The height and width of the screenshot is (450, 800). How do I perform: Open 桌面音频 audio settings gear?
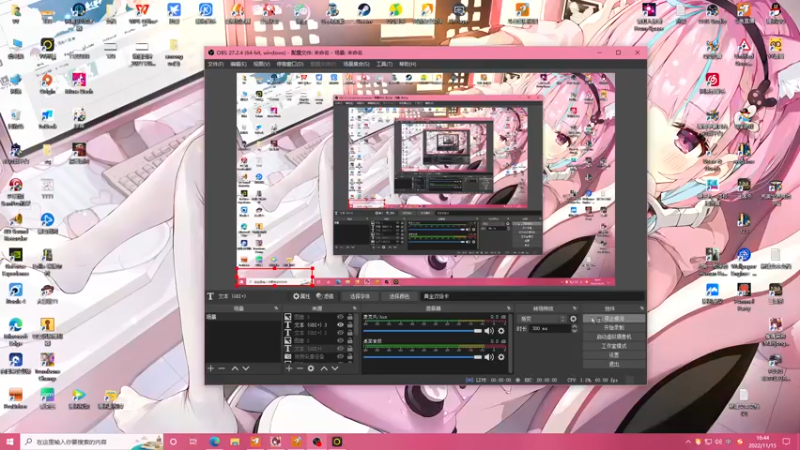501,357
